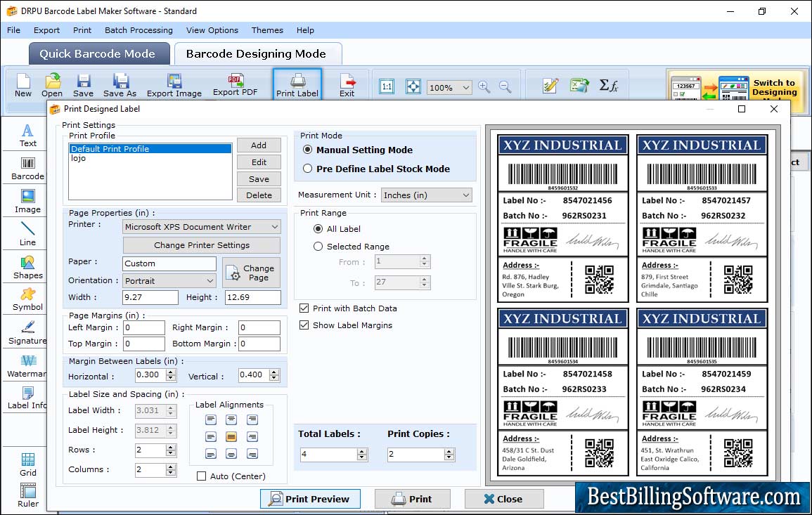Select the Watermark tool in sidebar
The width and height of the screenshot is (812, 515).
(x=27, y=365)
